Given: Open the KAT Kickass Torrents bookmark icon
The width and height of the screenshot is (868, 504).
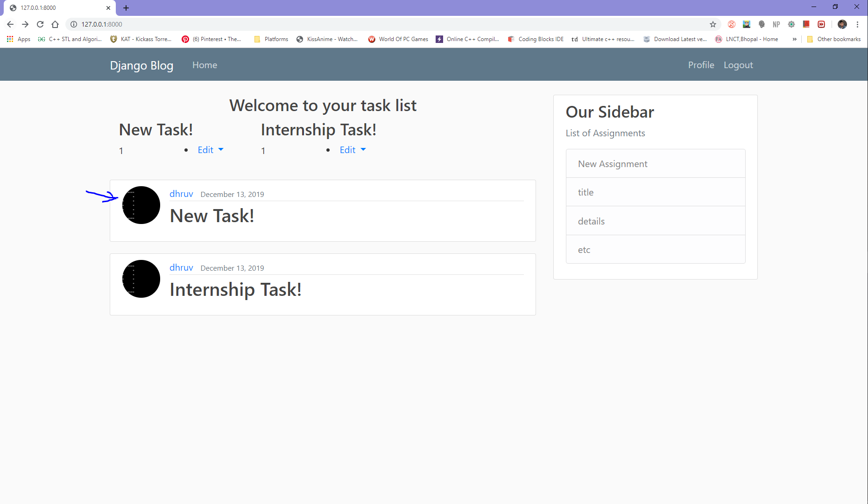Looking at the screenshot, I should 113,39.
